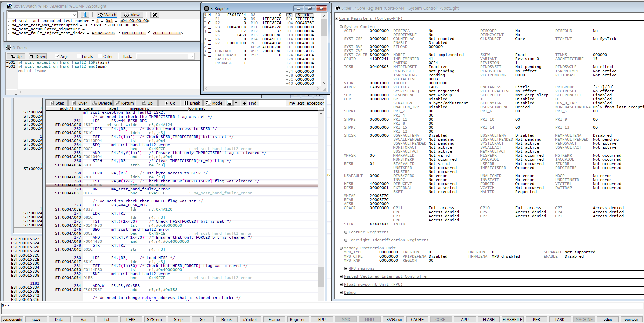This screenshot has width=644, height=323.
Task: Click the Go button in the listing toolbar
Action: coord(169,103)
